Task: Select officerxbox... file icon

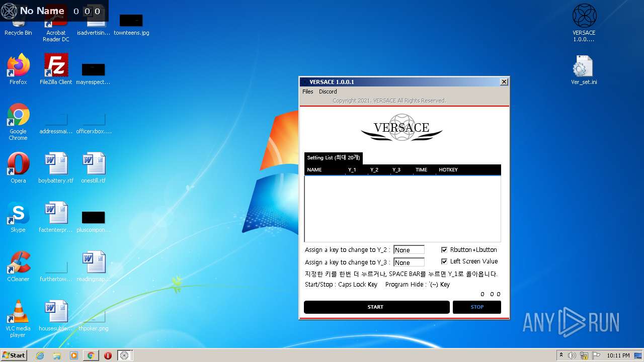Action: (94, 124)
